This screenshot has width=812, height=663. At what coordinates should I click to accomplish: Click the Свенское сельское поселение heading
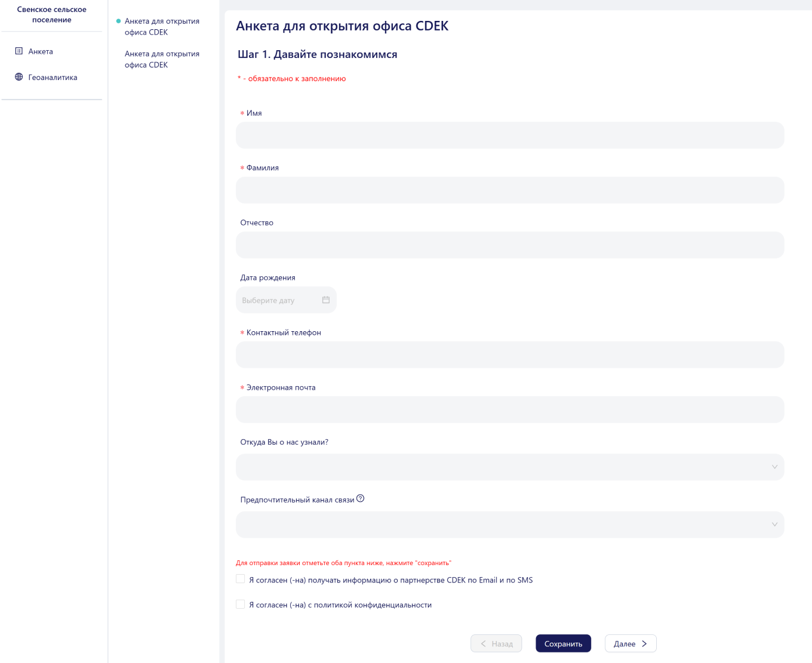(x=51, y=14)
